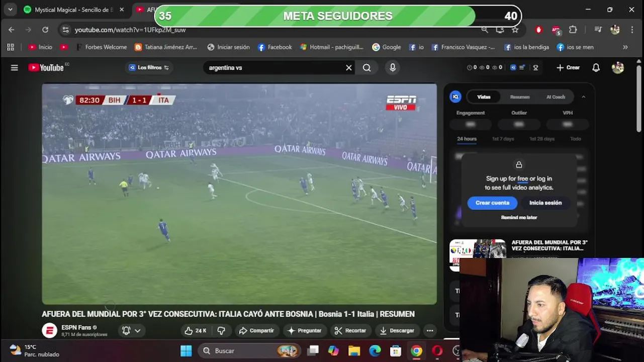644x362 pixels.
Task: Open the Hotmail bookmark
Action: coord(332,47)
